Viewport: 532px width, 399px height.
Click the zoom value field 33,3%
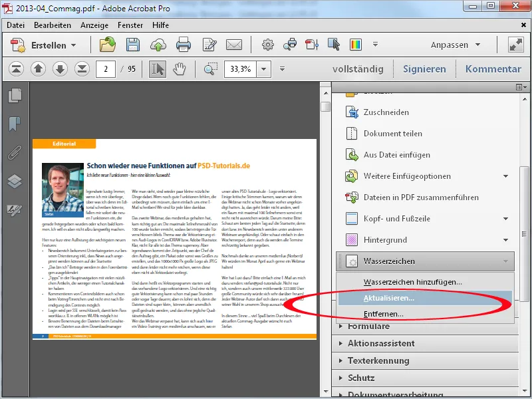pyautogui.click(x=240, y=69)
